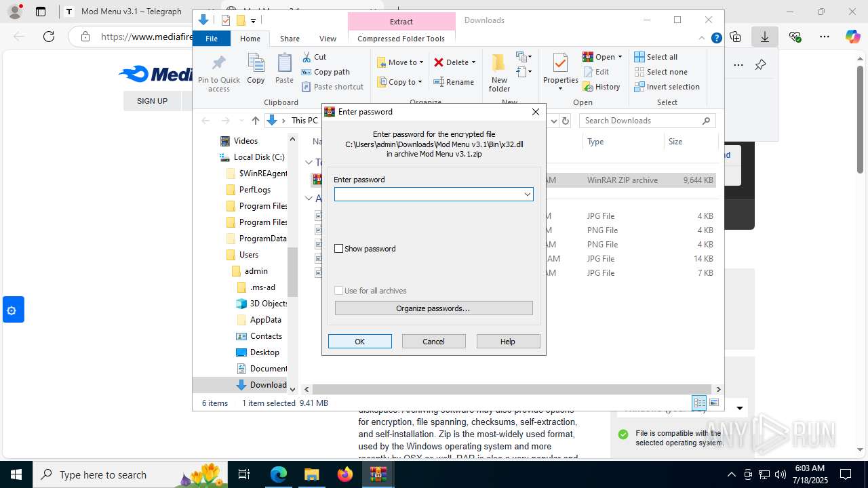
Task: Open the address bar history dropdown
Action: pos(555,121)
